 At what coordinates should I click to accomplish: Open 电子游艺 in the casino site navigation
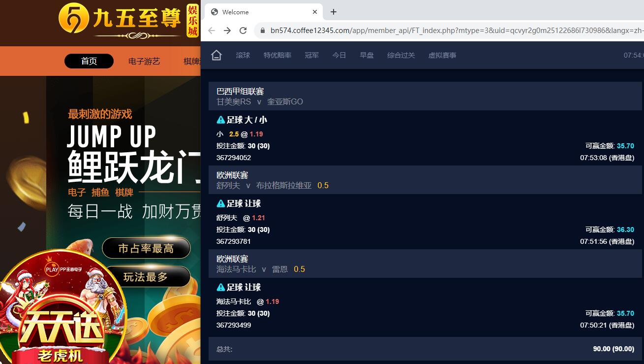(x=144, y=61)
